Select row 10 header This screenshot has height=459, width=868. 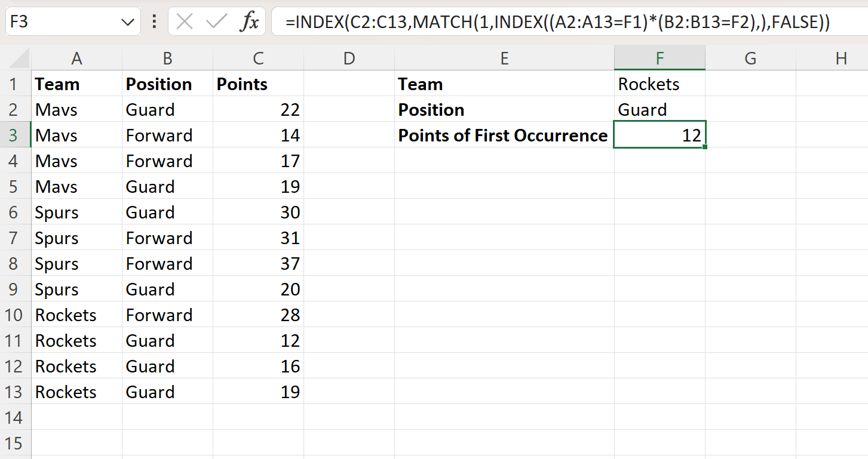pyautogui.click(x=15, y=315)
